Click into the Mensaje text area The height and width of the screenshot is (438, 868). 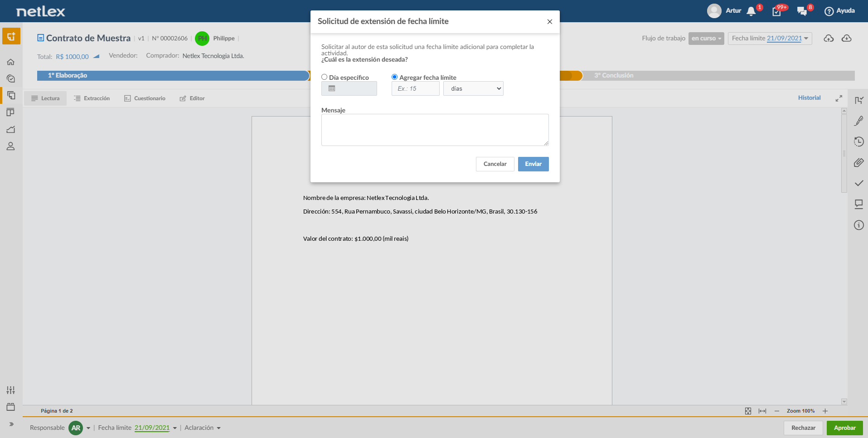click(x=435, y=130)
